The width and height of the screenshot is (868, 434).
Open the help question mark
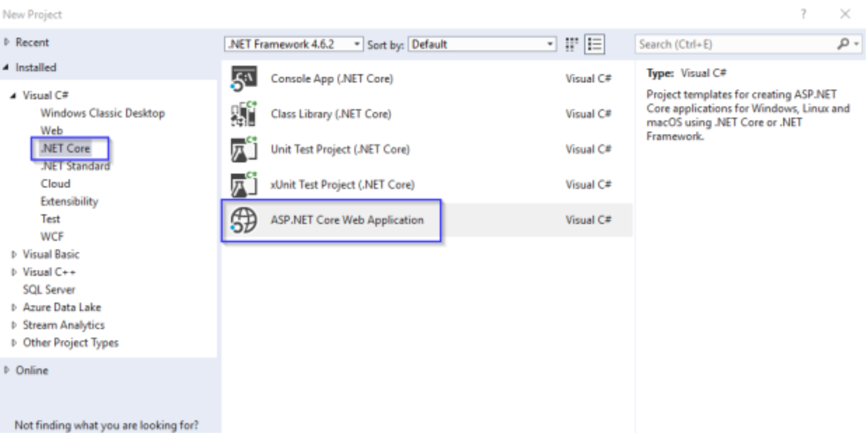tap(803, 14)
